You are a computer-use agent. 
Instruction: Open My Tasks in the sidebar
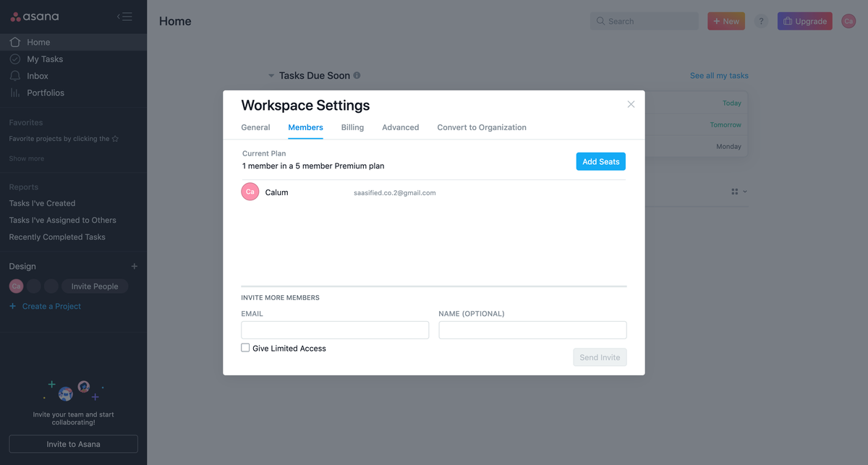pyautogui.click(x=73, y=59)
